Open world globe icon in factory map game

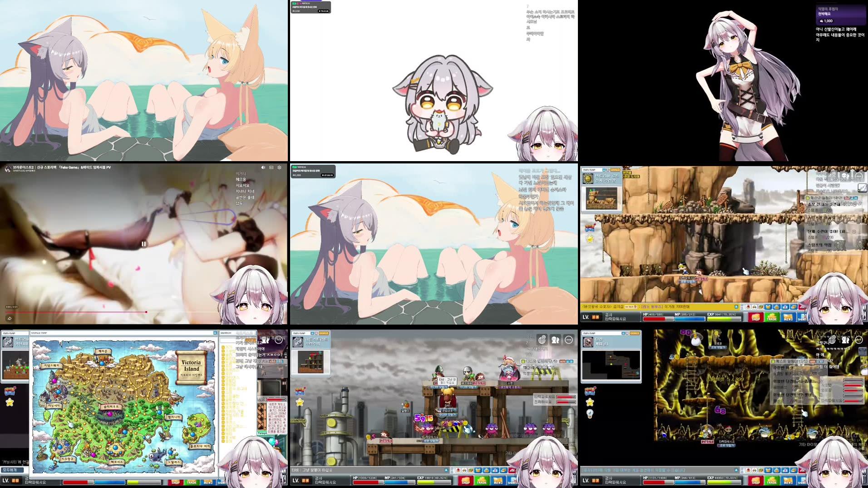tap(542, 340)
